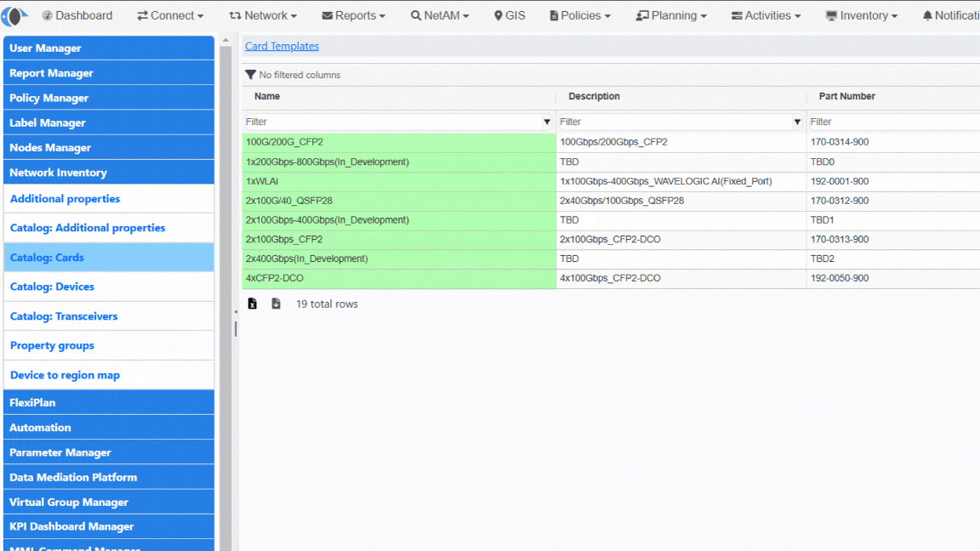Image resolution: width=980 pixels, height=551 pixels.
Task: Open Notifications bell menu
Action: tap(950, 15)
